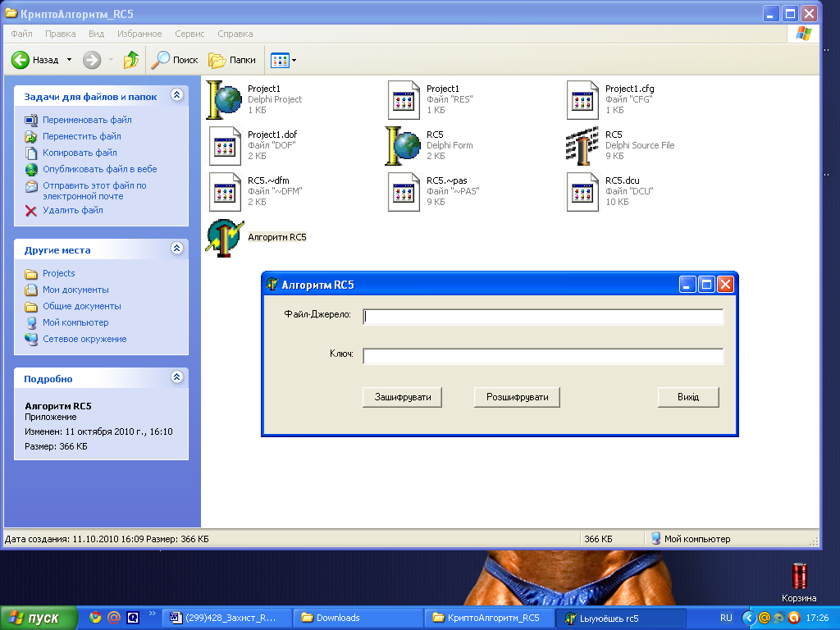Viewport: 840px width, 630px height.
Task: Toggle the Папки folders pane
Action: tap(232, 60)
